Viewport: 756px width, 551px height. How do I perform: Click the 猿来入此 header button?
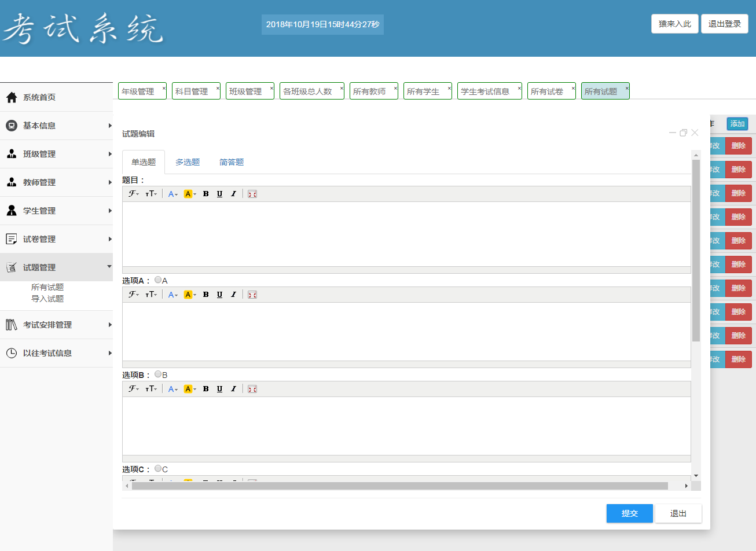[x=675, y=24]
